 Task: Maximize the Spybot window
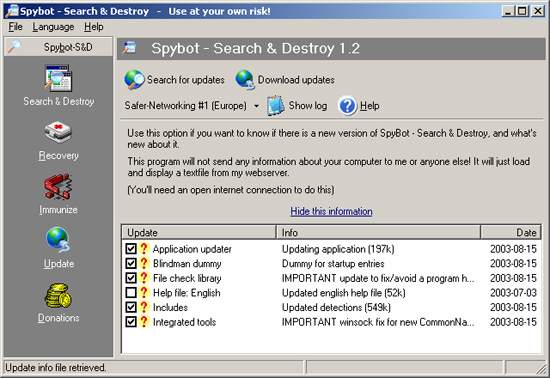point(522,11)
